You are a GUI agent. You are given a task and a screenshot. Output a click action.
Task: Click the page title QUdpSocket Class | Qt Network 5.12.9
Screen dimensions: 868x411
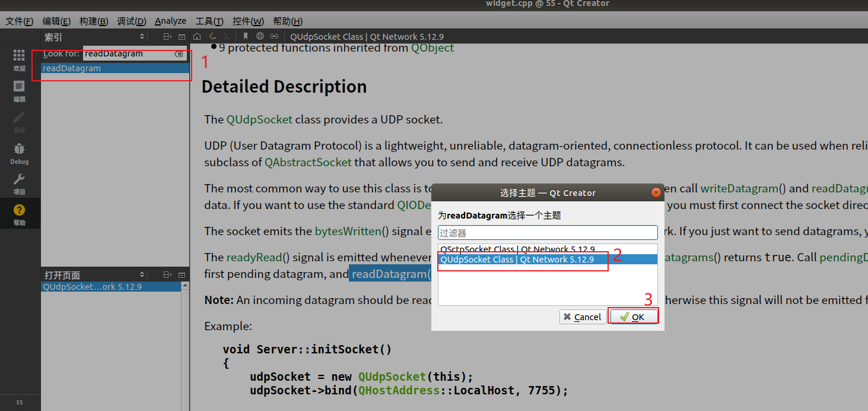[367, 37]
